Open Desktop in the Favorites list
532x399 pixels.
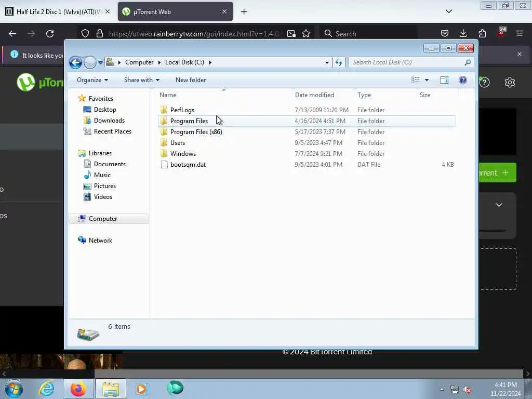(x=105, y=110)
